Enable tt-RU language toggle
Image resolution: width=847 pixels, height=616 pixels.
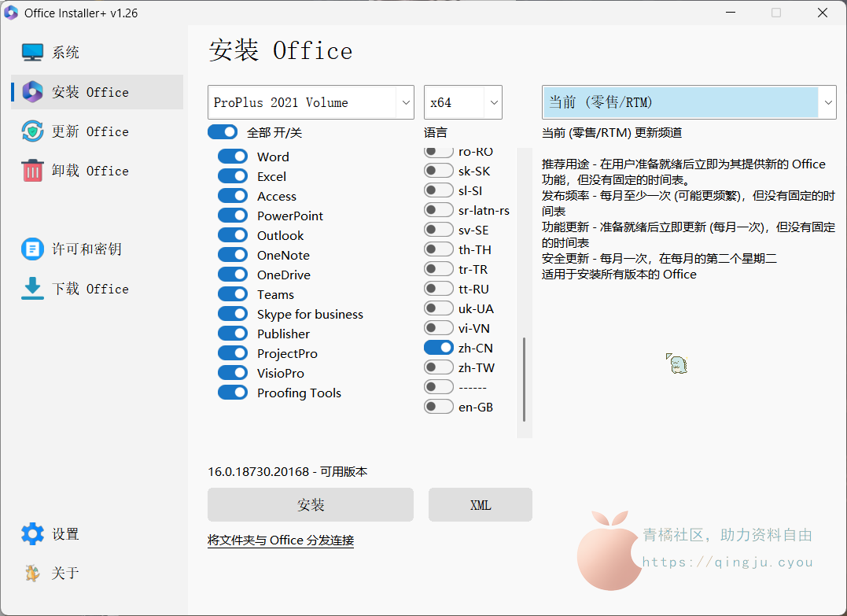(439, 289)
